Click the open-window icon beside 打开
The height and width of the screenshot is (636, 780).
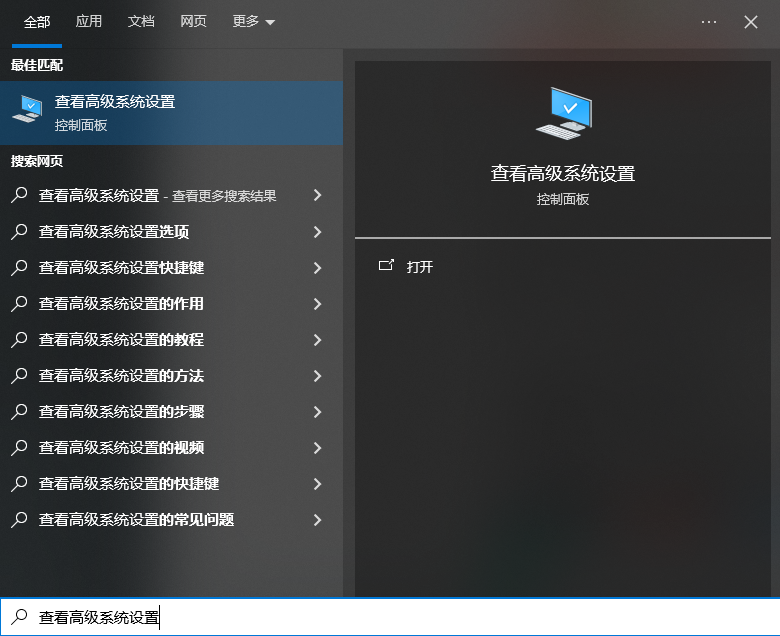pyautogui.click(x=386, y=265)
